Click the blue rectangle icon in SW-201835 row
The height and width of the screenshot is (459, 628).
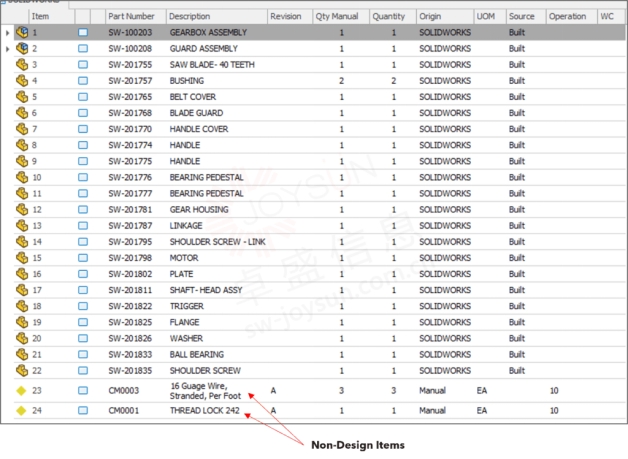[83, 370]
